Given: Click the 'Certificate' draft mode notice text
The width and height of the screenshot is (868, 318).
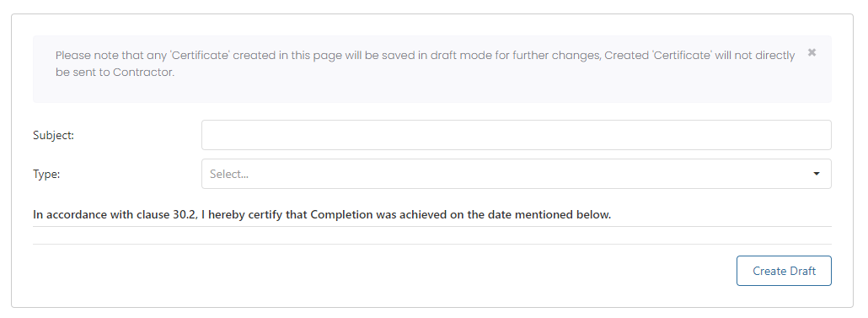Looking at the screenshot, I should 425,64.
